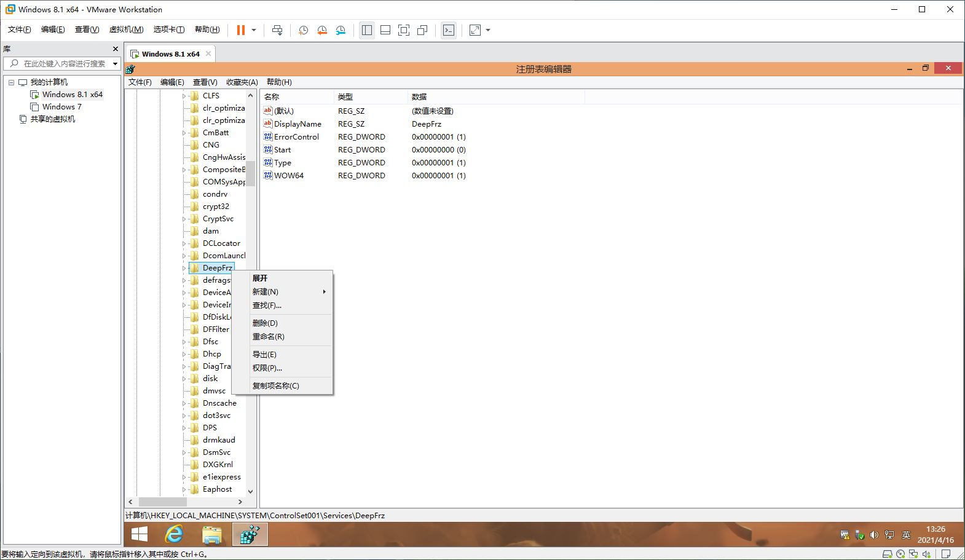Revert the virtual machine to a snapshot
This screenshot has width=965, height=560.
[322, 30]
